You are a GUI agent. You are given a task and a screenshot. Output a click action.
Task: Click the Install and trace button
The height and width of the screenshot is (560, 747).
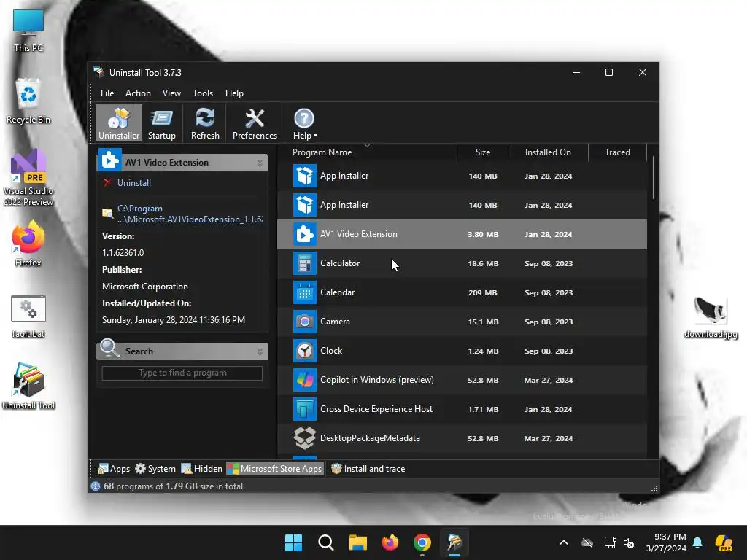pyautogui.click(x=368, y=469)
